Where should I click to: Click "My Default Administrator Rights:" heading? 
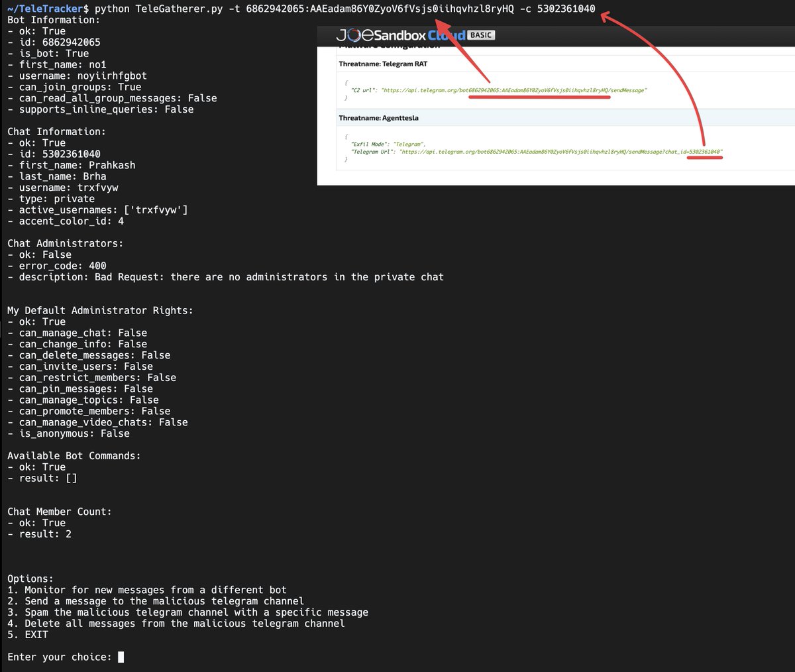tap(100, 311)
